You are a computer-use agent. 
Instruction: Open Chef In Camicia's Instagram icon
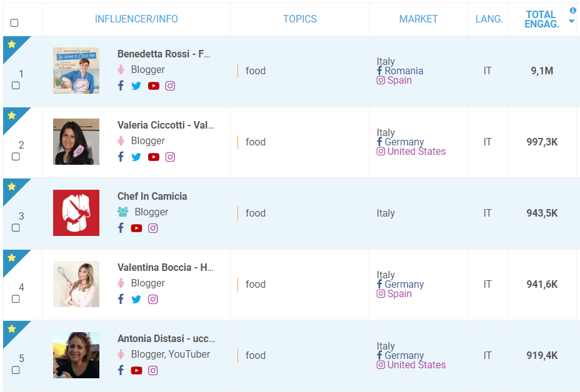(x=152, y=228)
